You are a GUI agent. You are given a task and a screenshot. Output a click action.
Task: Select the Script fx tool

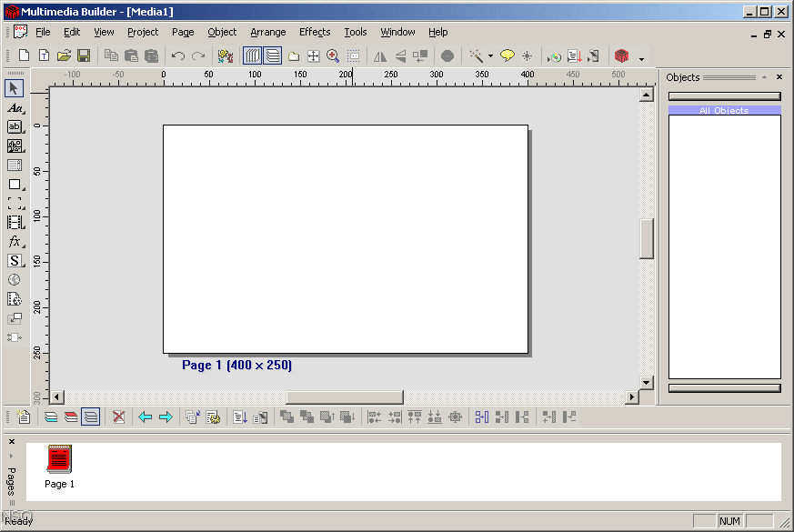point(13,241)
